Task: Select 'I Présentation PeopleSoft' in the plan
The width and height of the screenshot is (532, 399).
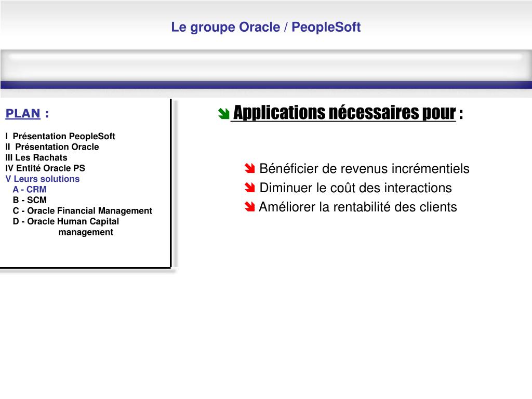Action: click(x=60, y=136)
